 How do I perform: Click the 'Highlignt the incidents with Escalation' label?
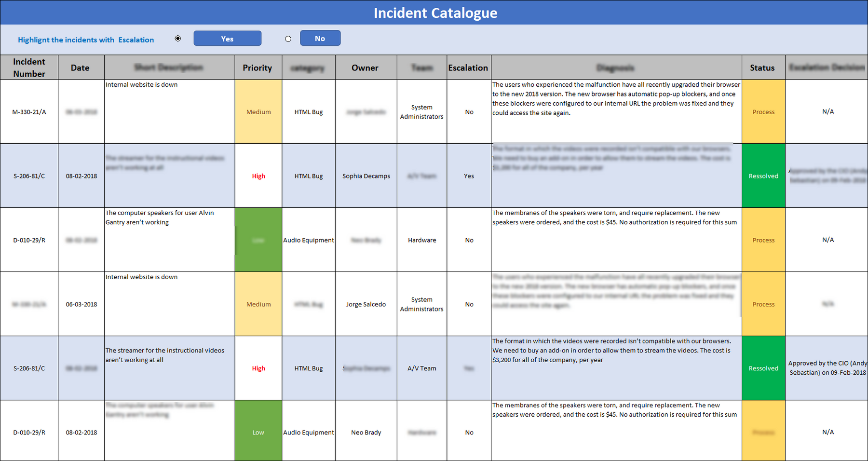click(86, 40)
